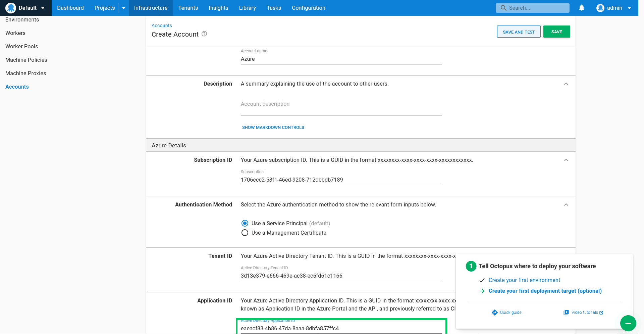
Task: Select Accounts in the sidebar
Action: (17, 87)
